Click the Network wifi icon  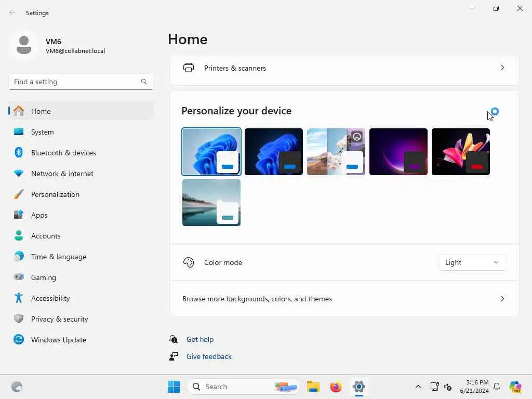coord(19,173)
